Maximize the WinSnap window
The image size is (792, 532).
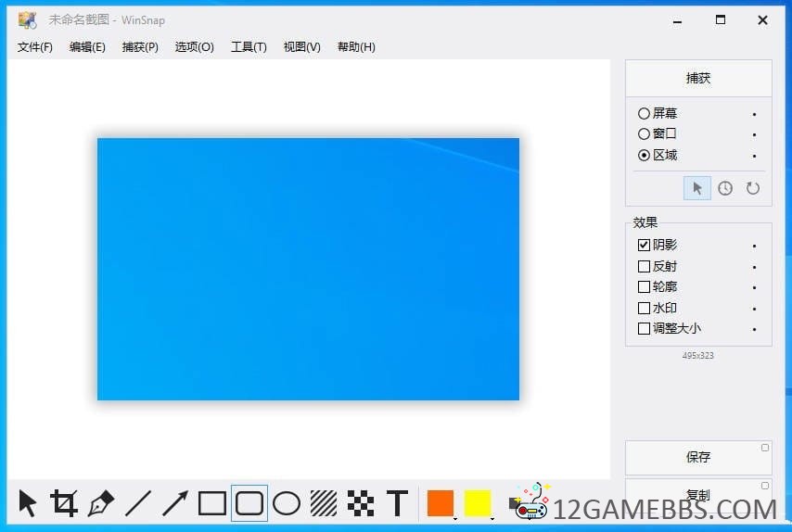point(721,20)
